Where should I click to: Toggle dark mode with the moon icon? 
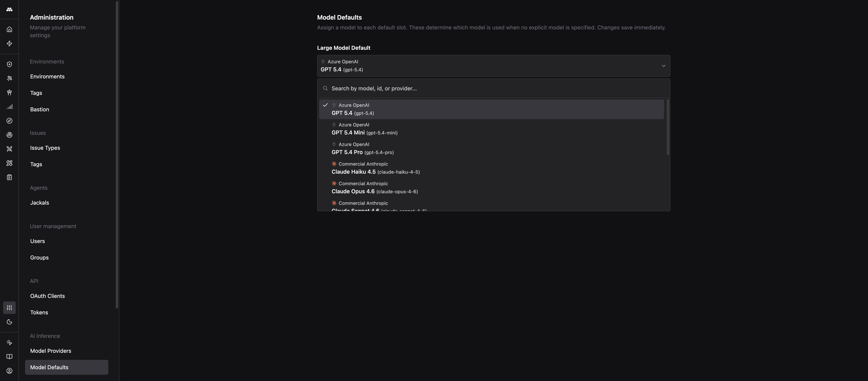coord(9,322)
